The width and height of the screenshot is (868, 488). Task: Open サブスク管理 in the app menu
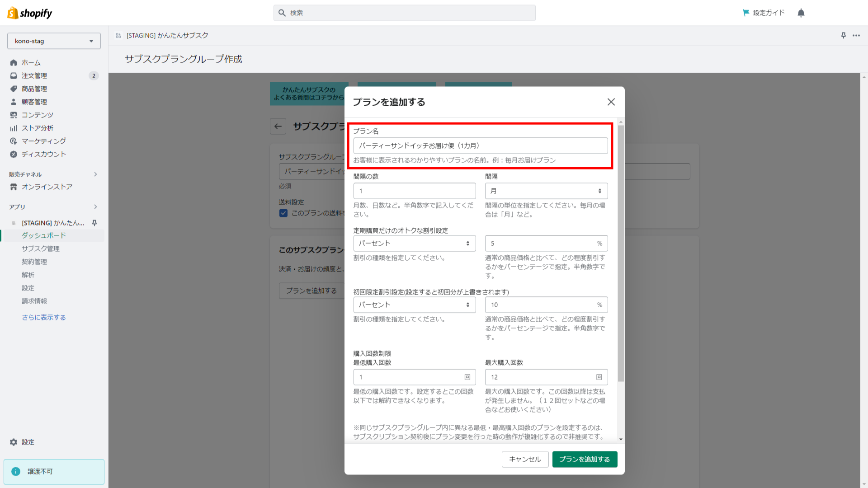click(x=41, y=249)
